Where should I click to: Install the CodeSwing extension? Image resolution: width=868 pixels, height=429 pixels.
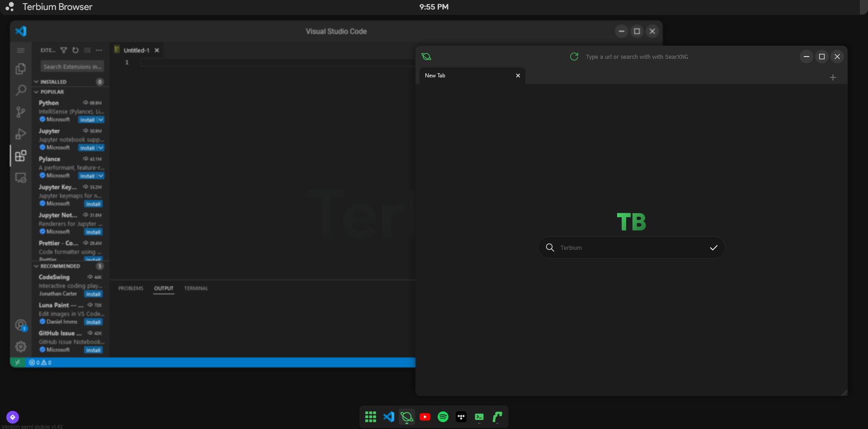(93, 294)
